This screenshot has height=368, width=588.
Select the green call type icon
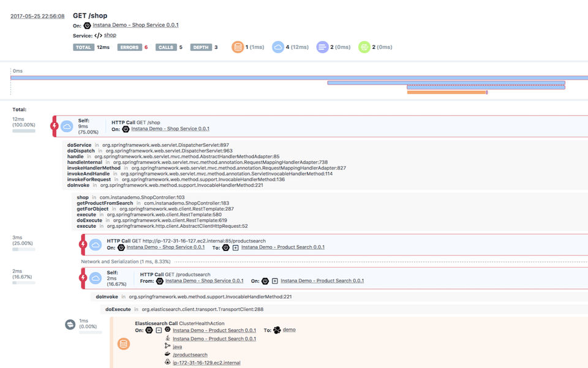[x=364, y=47]
